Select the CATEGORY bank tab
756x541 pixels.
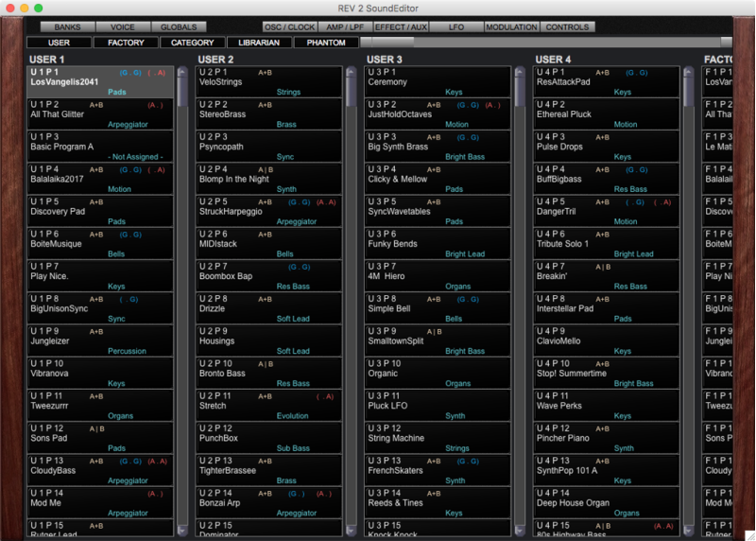(x=193, y=43)
